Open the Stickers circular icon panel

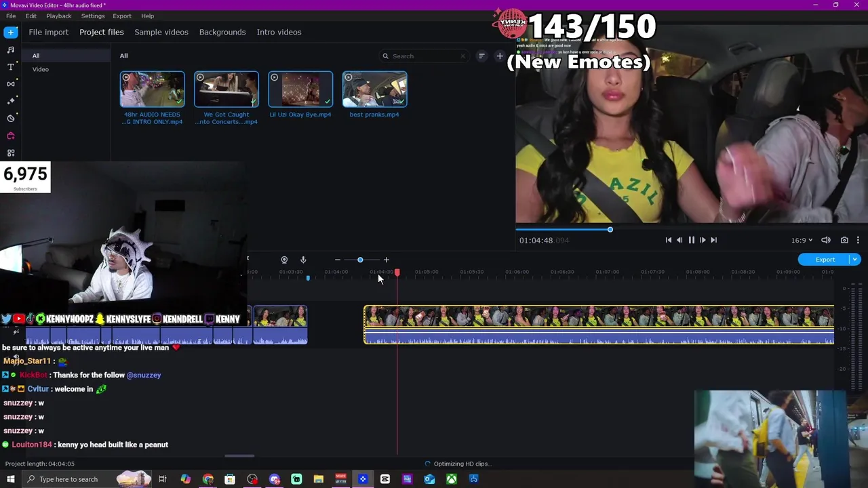tap(11, 118)
